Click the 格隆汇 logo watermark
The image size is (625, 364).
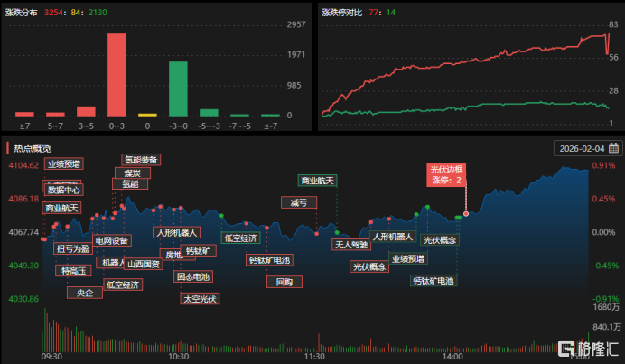588,349
